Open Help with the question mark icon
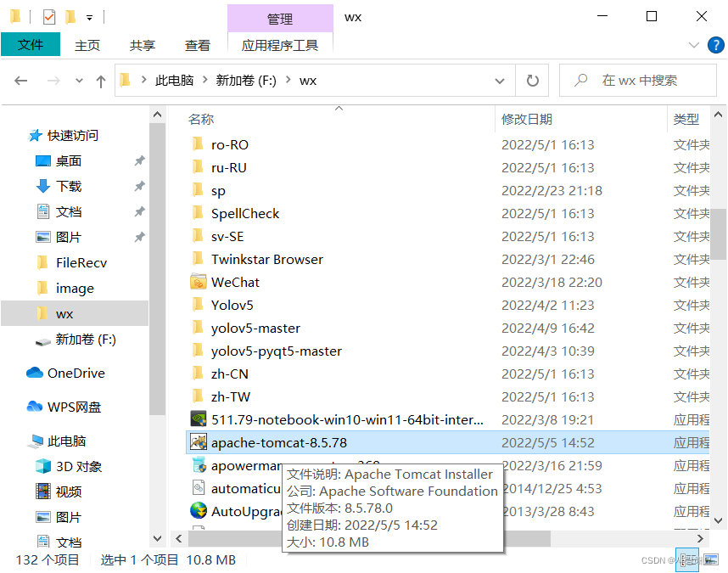The image size is (728, 573). click(715, 45)
